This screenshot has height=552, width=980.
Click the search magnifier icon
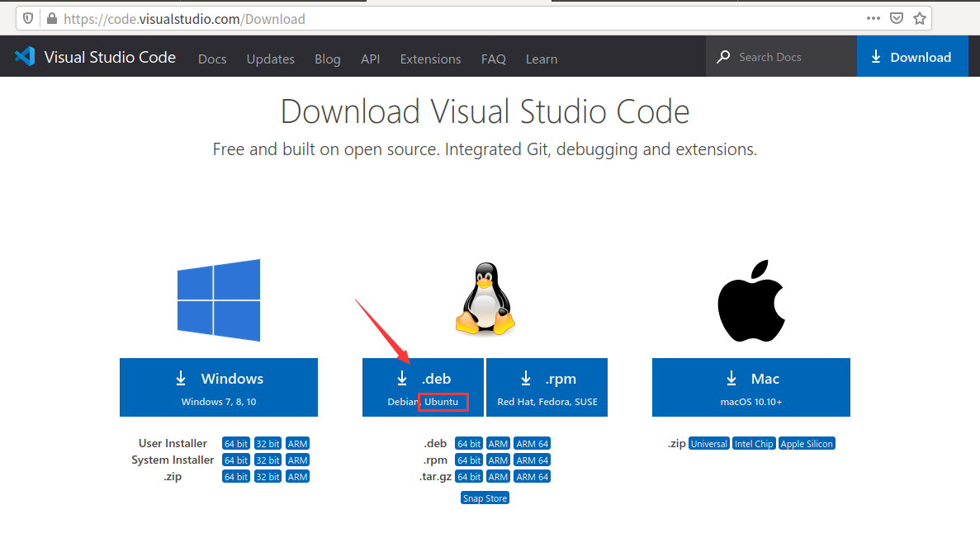723,57
